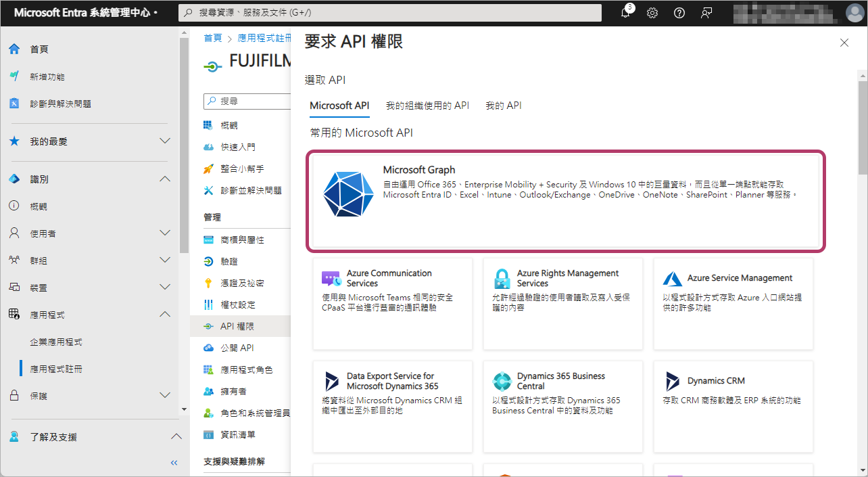Viewport: 868px width, 477px height.
Task: Expand 我的最愛 section chevron
Action: [165, 141]
